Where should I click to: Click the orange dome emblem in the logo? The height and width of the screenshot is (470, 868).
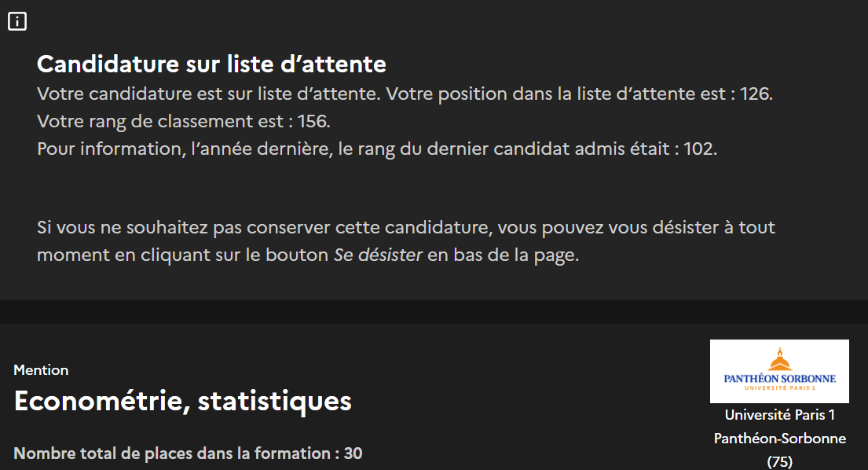point(779,360)
